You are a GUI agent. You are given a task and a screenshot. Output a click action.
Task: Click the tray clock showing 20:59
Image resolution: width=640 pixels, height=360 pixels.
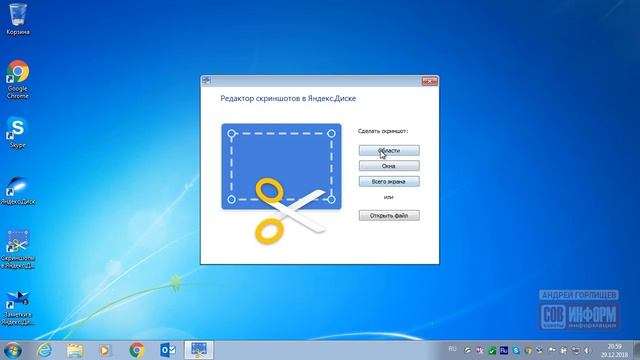pos(614,351)
